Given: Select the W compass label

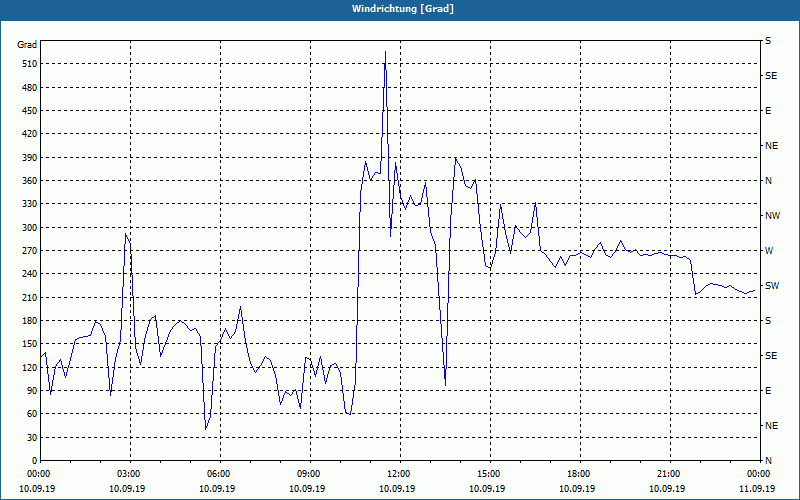Looking at the screenshot, I should pos(769,251).
